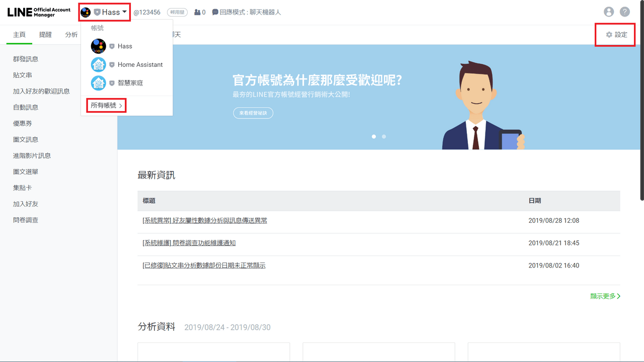
Task: Click the 標題 column header
Action: click(149, 201)
